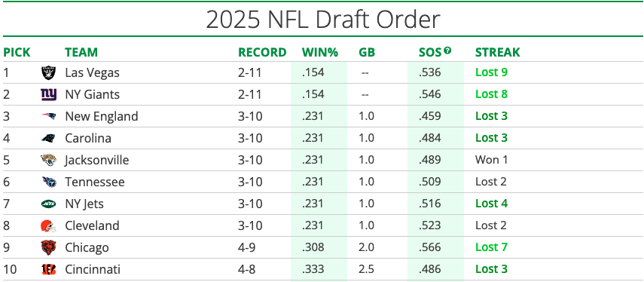Sort by the STREAK column header
The height and width of the screenshot is (282, 644).
point(497,53)
